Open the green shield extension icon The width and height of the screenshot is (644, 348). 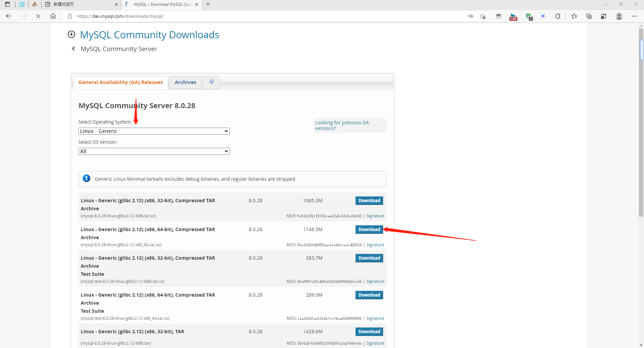529,16
